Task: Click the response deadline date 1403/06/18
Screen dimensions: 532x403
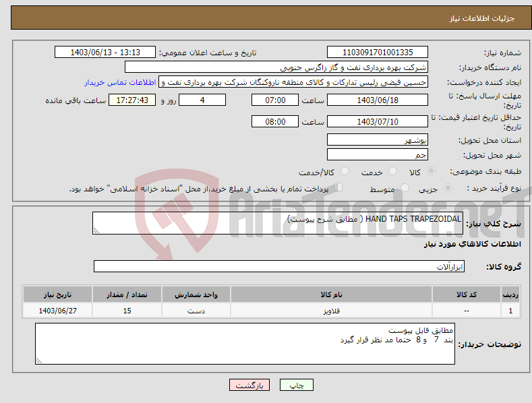Action: (x=378, y=100)
